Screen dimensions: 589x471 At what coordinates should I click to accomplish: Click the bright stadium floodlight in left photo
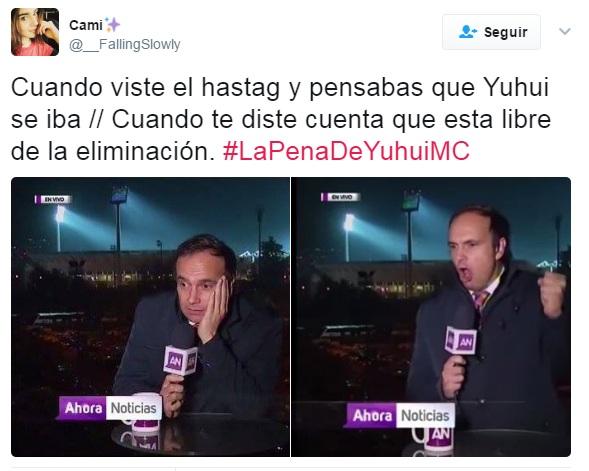point(60,215)
